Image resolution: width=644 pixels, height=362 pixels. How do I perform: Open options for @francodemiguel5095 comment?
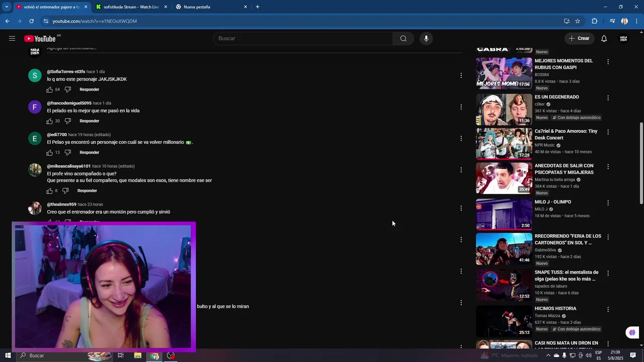[x=461, y=107]
